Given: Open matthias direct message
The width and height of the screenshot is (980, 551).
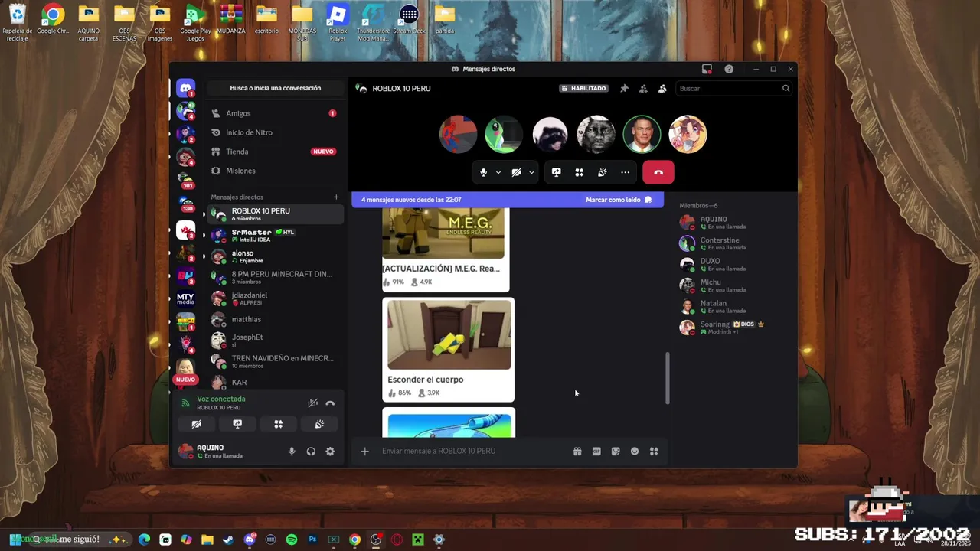Looking at the screenshot, I should coord(275,319).
